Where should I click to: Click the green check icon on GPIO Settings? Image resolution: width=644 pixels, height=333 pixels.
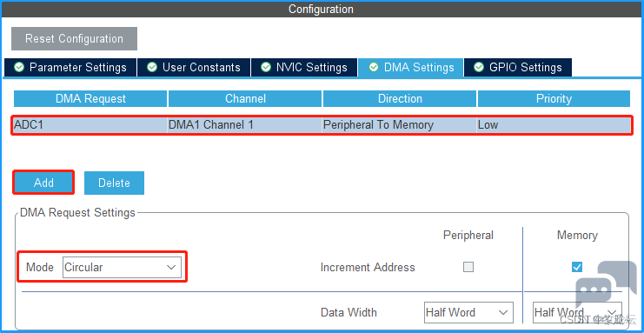tap(479, 67)
